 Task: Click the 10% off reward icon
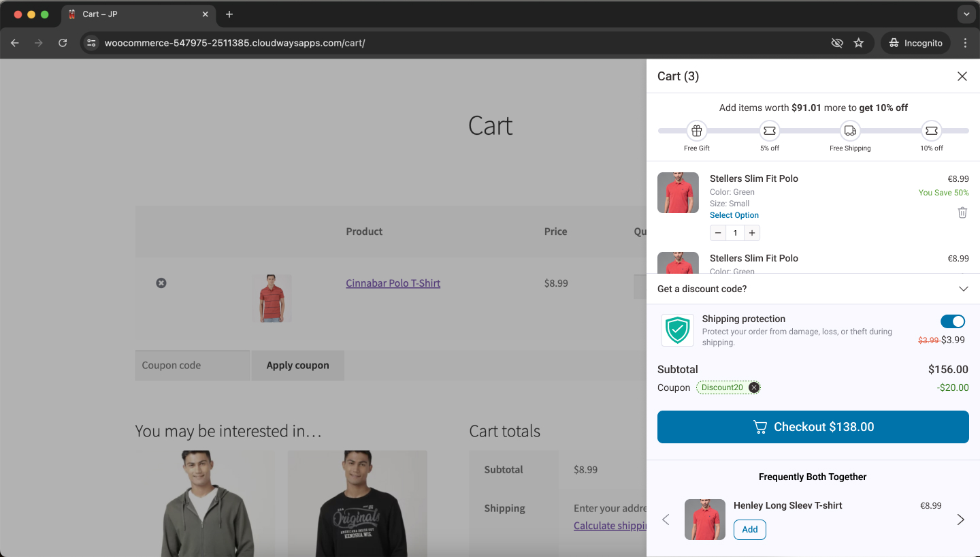tap(931, 129)
